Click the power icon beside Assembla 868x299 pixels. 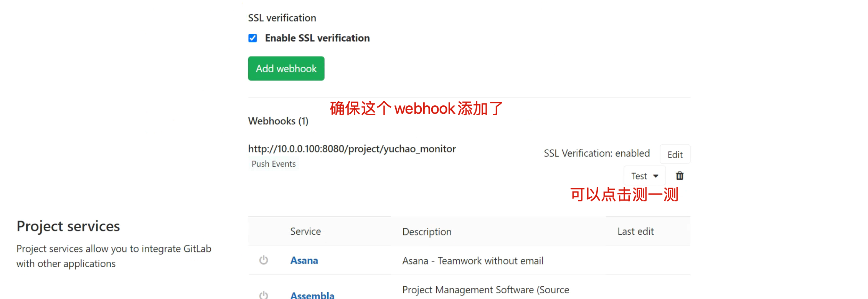coord(264,295)
